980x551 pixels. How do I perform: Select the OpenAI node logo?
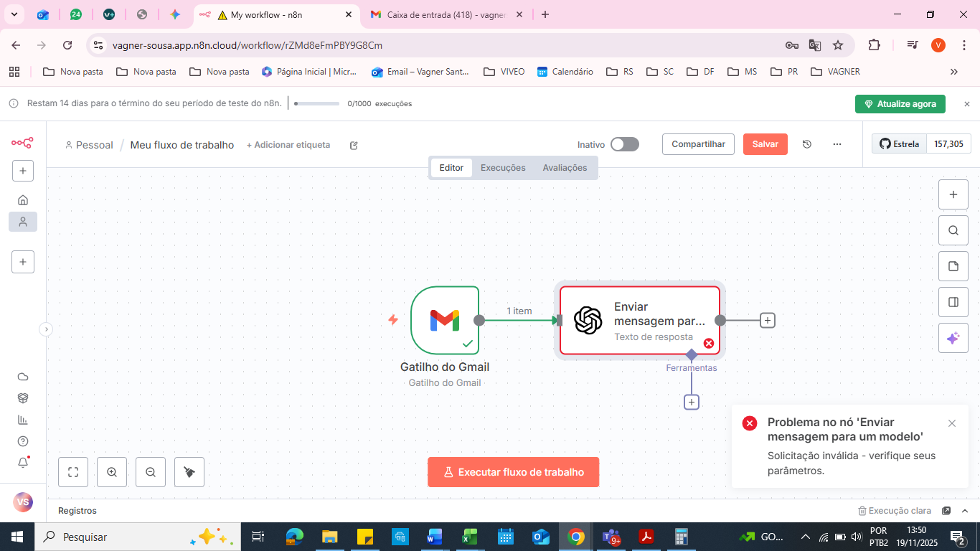coord(588,320)
